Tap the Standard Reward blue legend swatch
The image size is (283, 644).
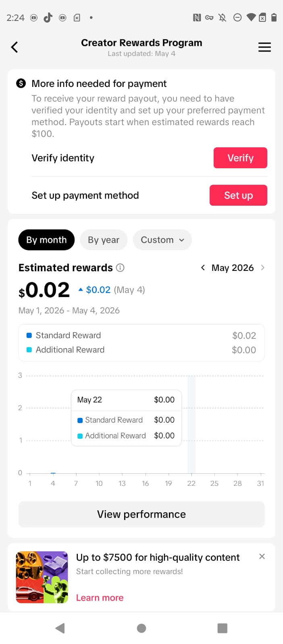tap(29, 335)
